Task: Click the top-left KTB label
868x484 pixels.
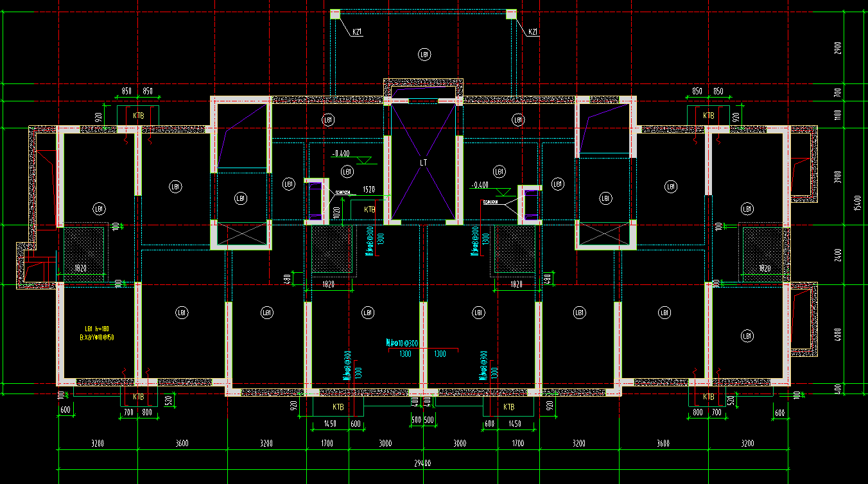Action: [138, 116]
